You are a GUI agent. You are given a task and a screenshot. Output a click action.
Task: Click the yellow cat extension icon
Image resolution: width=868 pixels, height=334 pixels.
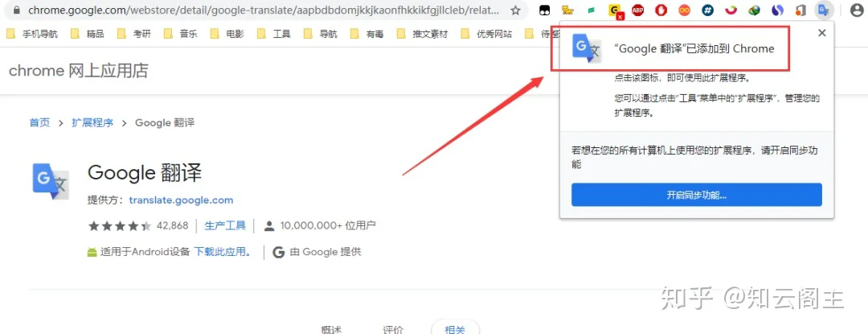point(567,10)
